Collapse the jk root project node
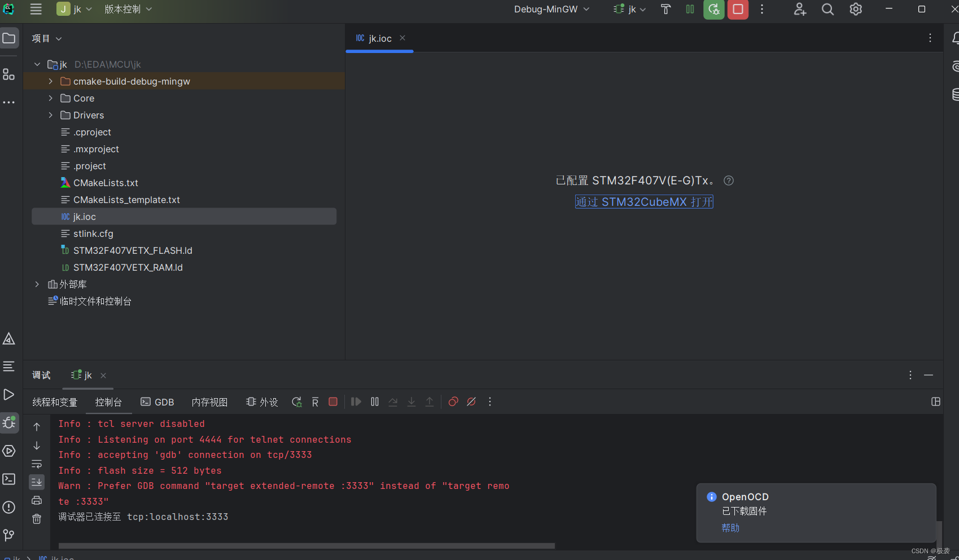The height and width of the screenshot is (560, 959). [37, 64]
